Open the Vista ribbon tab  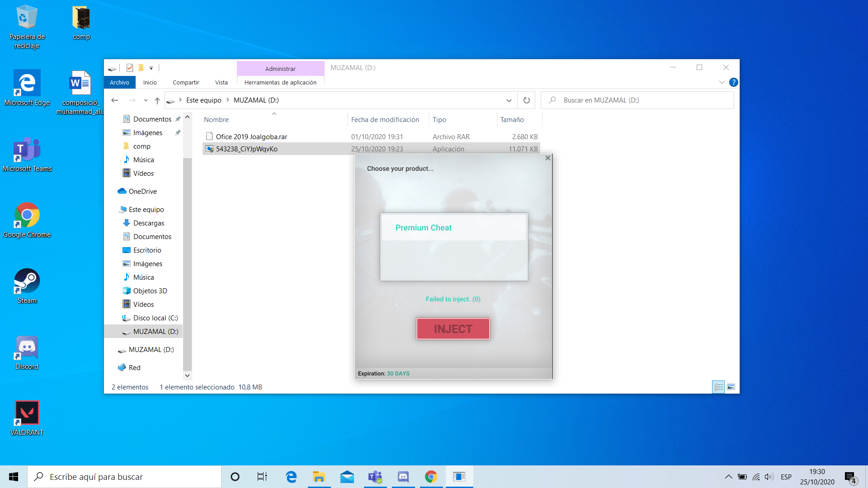point(222,82)
